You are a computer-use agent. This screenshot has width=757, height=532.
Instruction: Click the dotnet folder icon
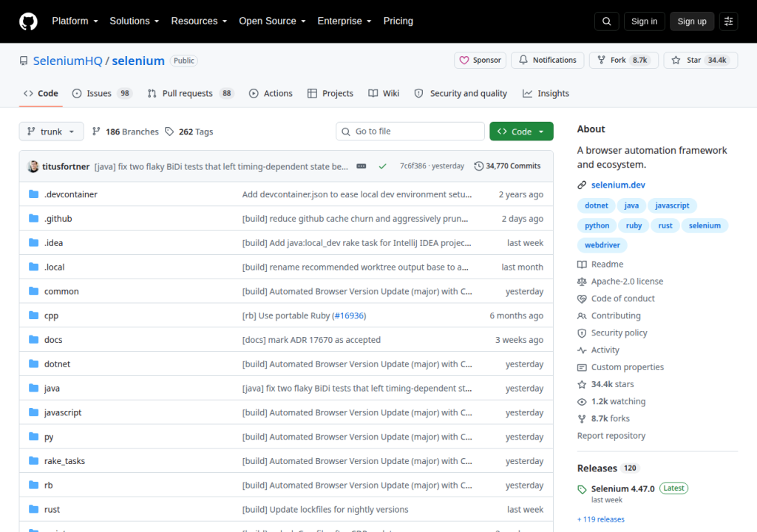coord(33,364)
